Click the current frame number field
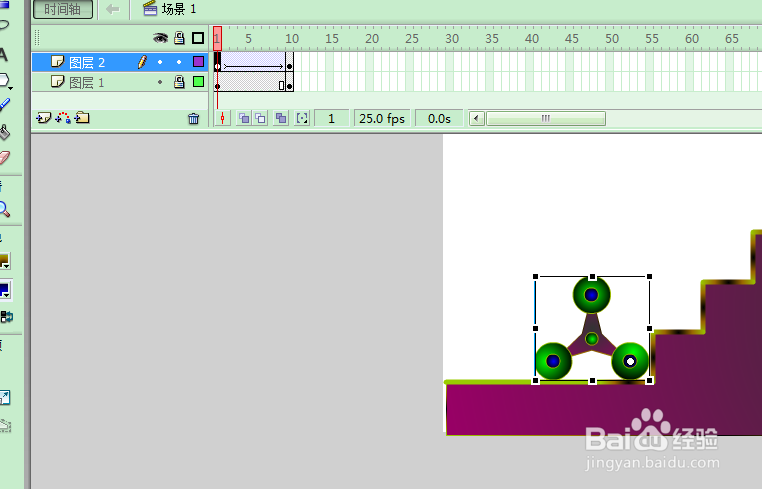This screenshot has height=489, width=762. click(x=331, y=119)
